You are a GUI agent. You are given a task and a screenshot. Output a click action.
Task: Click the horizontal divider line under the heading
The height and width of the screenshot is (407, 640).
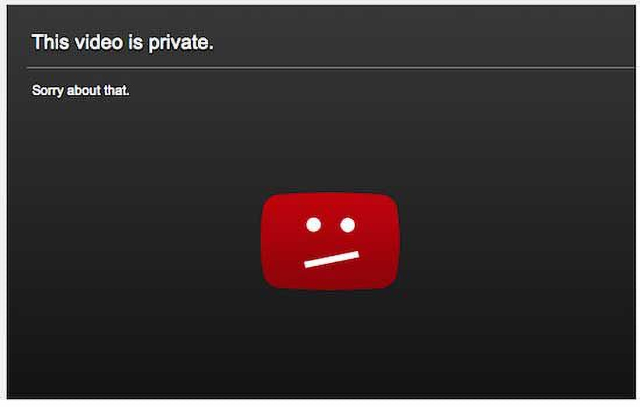[x=331, y=67]
